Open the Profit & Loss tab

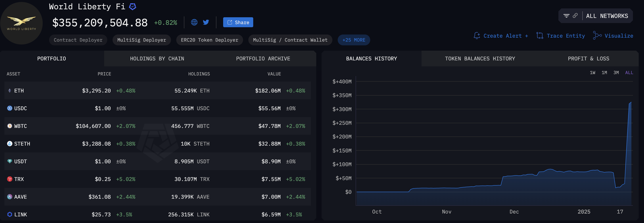(588, 59)
